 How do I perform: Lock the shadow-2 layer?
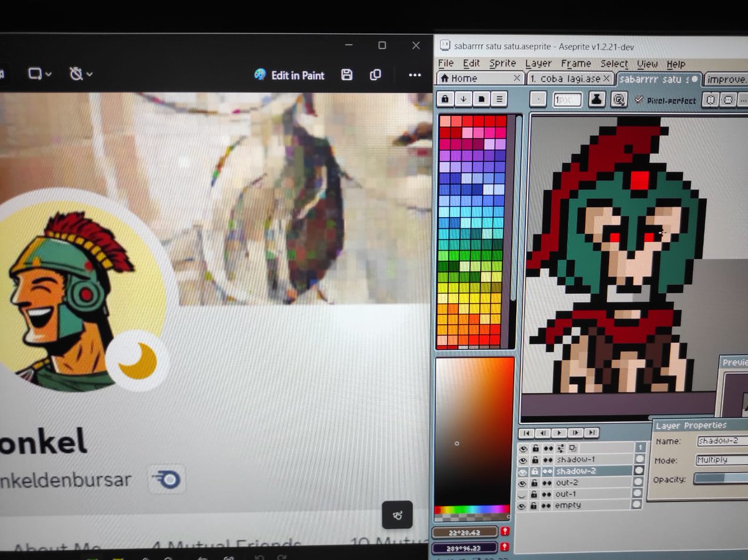[535, 471]
